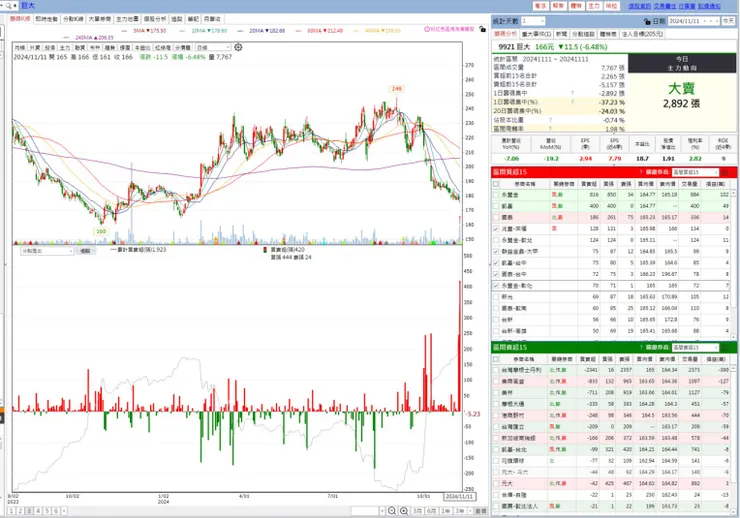Screen dimensions: 740x518
Task: Open the 日線 period dropdown in chart toolbar
Action: pos(213,48)
